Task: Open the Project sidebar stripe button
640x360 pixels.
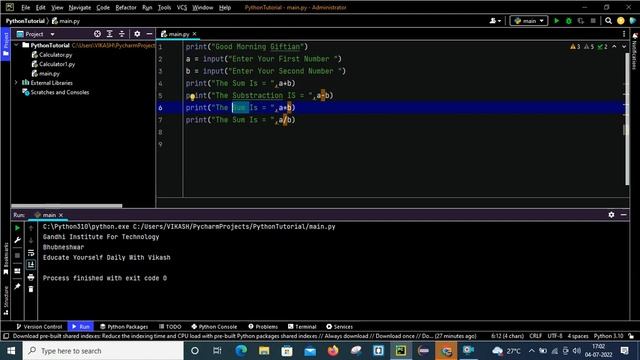Action: [x=5, y=44]
